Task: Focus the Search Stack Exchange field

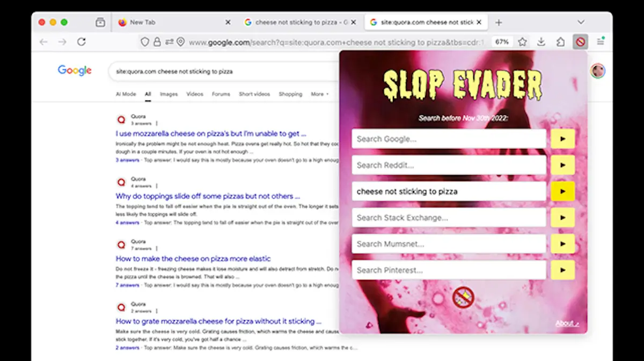Action: tap(449, 218)
